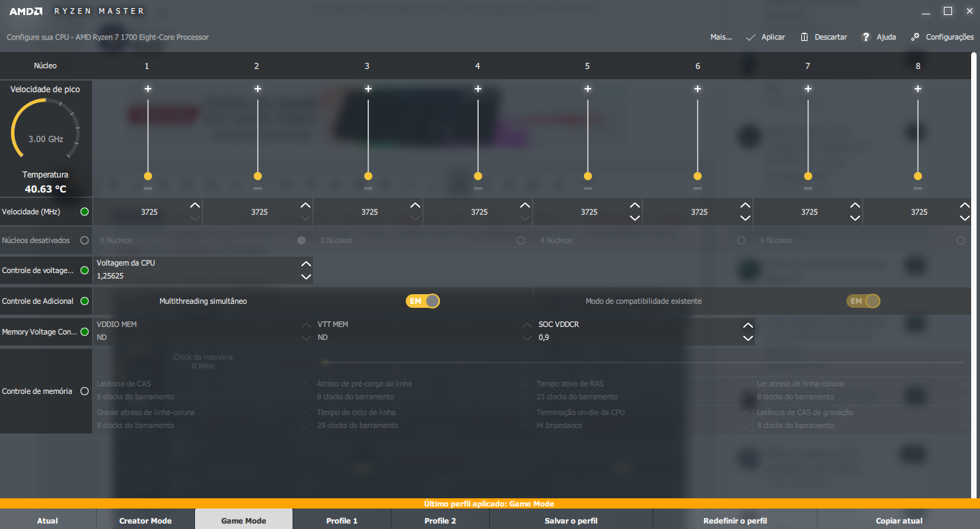Select the 6 Núcleos radio button
This screenshot has height=529, width=980.
pyautogui.click(x=961, y=240)
